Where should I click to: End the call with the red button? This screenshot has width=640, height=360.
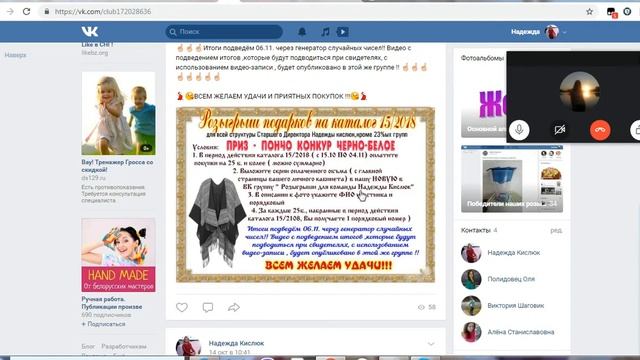coord(600,130)
